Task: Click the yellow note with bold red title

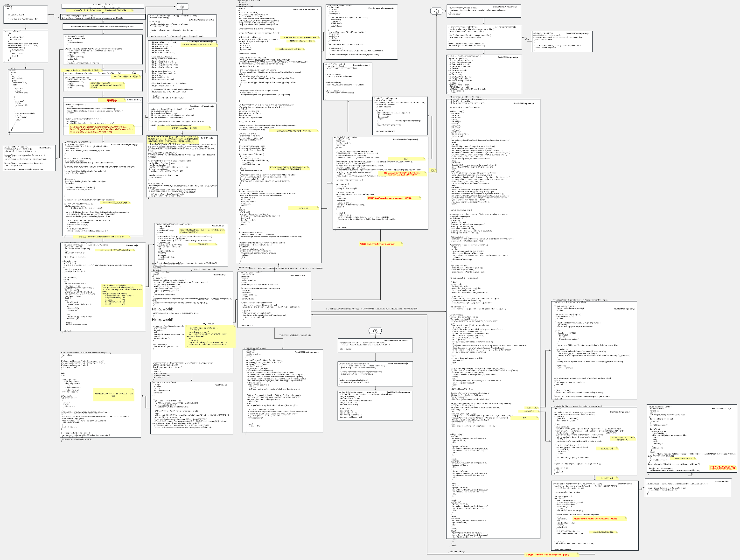Action: (112, 100)
